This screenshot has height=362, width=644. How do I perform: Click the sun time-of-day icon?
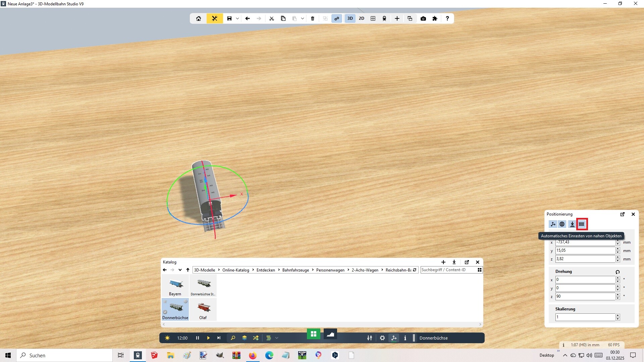(x=167, y=338)
